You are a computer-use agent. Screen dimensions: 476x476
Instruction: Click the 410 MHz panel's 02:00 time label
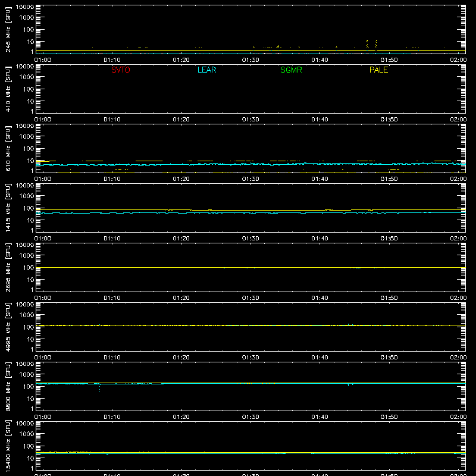458,120
